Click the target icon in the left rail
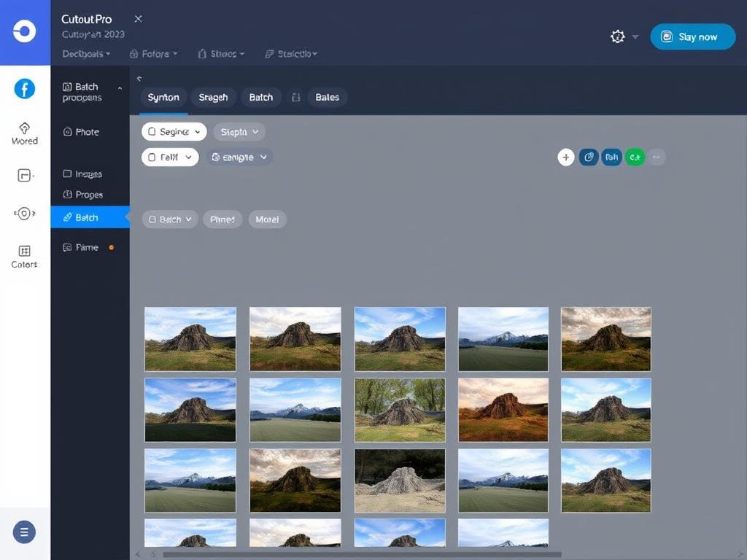This screenshot has width=747, height=560. click(x=24, y=214)
